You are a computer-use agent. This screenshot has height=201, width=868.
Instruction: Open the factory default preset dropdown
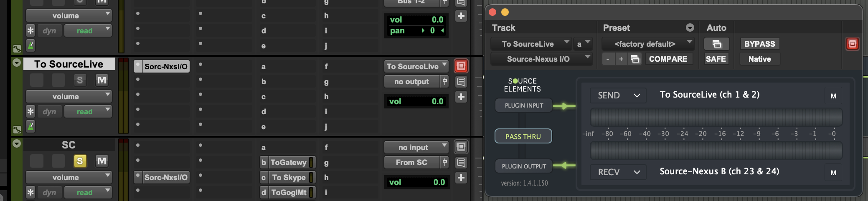point(648,44)
